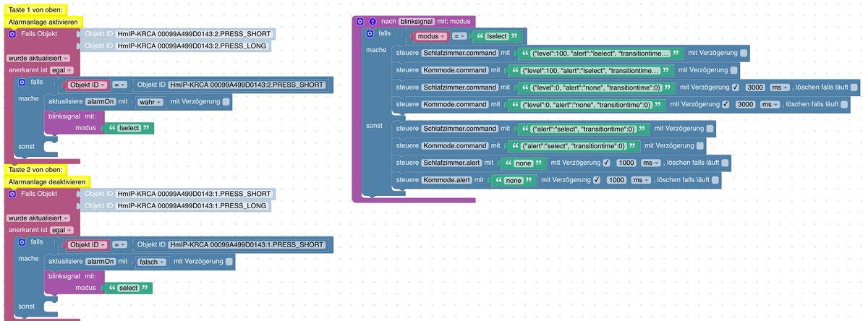Screen dimensions: 868x321
Task: Open equals operator dropdown in 1.PRESS_SHORT comparison
Action: point(120,245)
